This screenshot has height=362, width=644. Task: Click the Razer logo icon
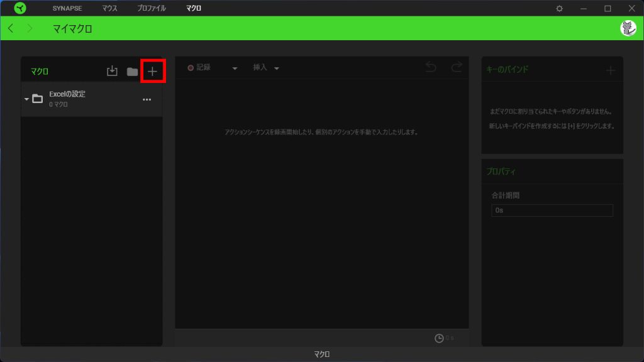coord(19,8)
